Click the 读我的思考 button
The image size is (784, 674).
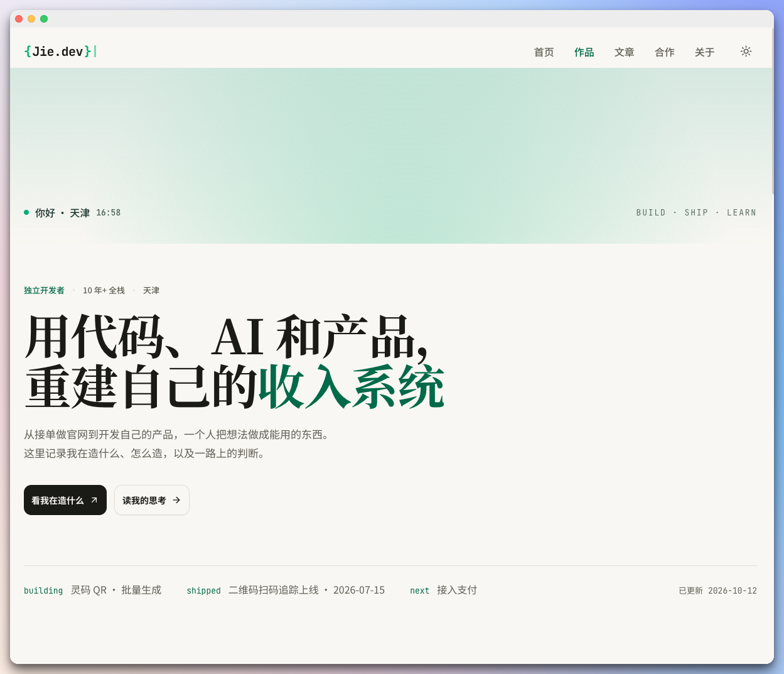pos(152,500)
